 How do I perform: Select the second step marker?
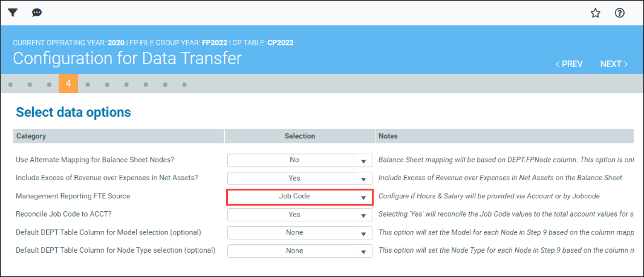coord(30,84)
